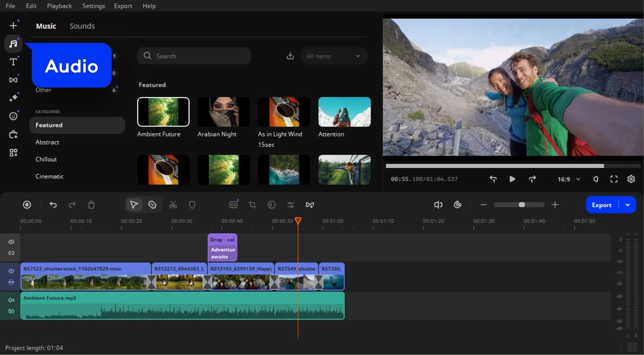Open the Playback menu
644x355 pixels.
(x=59, y=6)
